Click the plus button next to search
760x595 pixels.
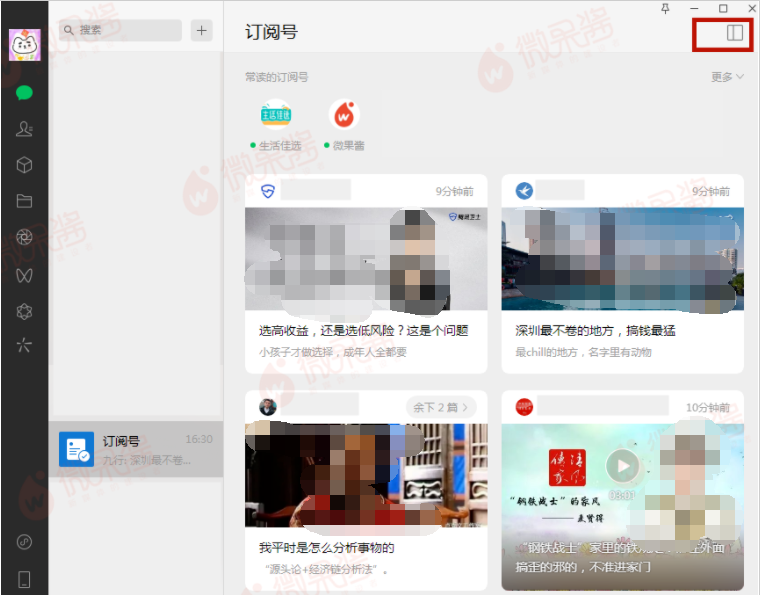point(202,30)
